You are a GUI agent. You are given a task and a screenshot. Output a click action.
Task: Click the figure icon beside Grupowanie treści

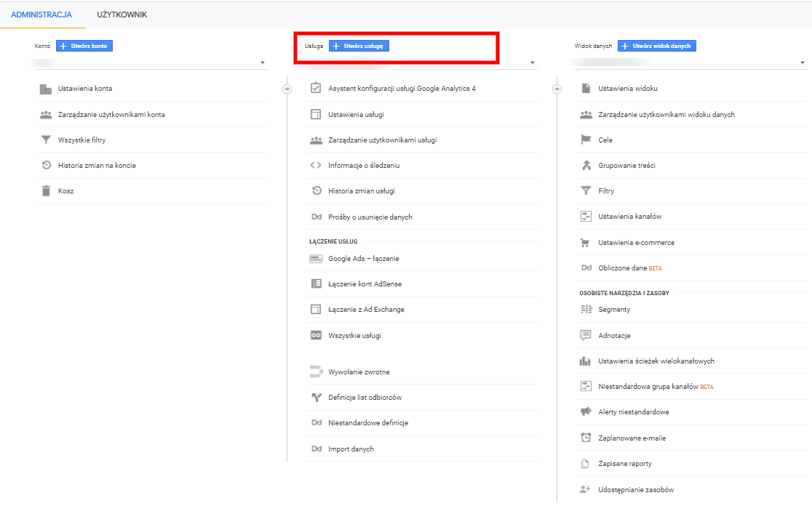coord(586,166)
